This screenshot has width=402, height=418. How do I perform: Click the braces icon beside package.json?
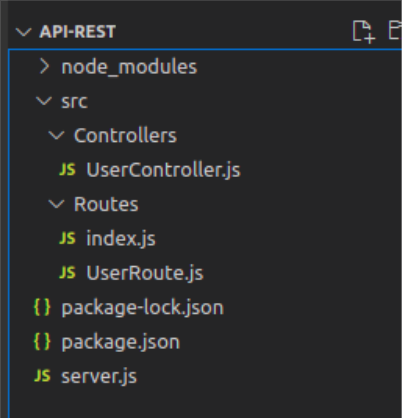[x=42, y=342]
